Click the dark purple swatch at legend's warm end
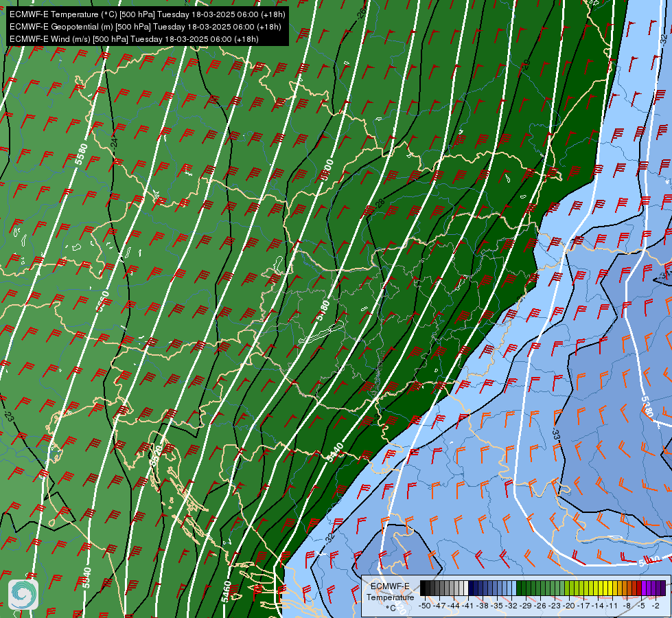Screen dimensions: 672x618 [x=664, y=588]
